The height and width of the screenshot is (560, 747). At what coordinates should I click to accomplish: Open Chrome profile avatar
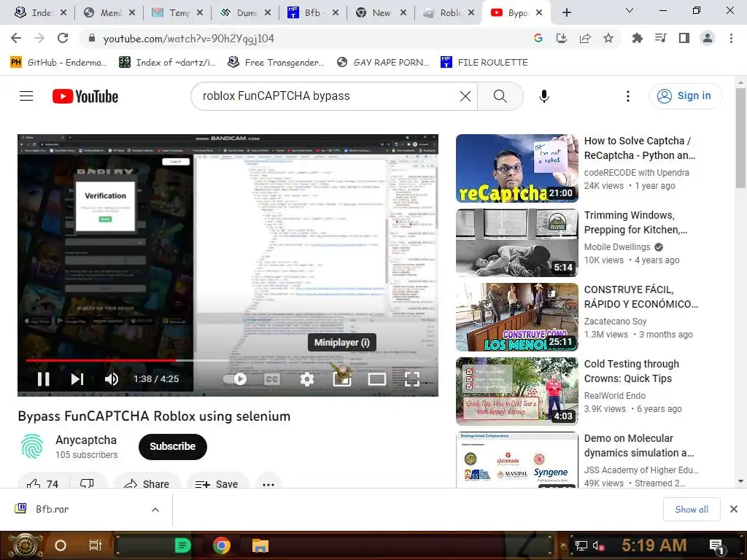708,38
